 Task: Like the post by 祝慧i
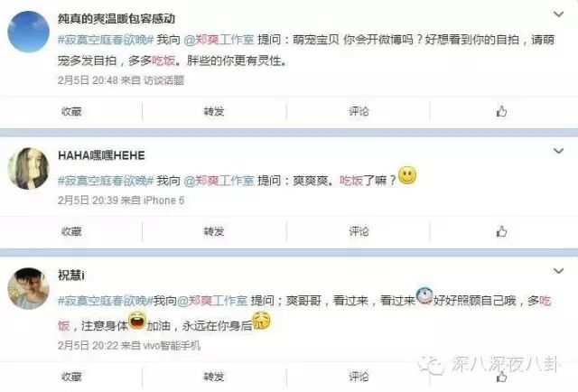[x=501, y=377]
